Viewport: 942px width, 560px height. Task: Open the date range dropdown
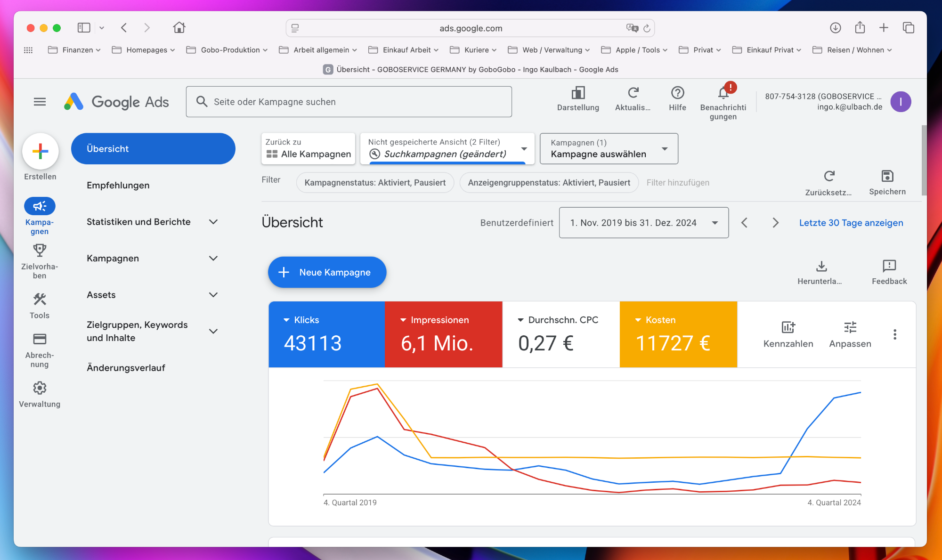[643, 223]
